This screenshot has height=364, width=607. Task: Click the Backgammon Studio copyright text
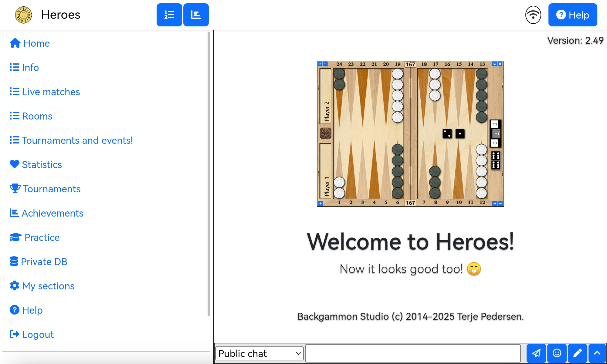click(x=410, y=316)
